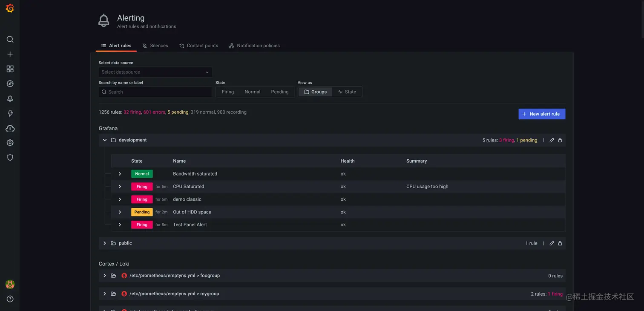Click the Pending badge on HDD space

(142, 212)
